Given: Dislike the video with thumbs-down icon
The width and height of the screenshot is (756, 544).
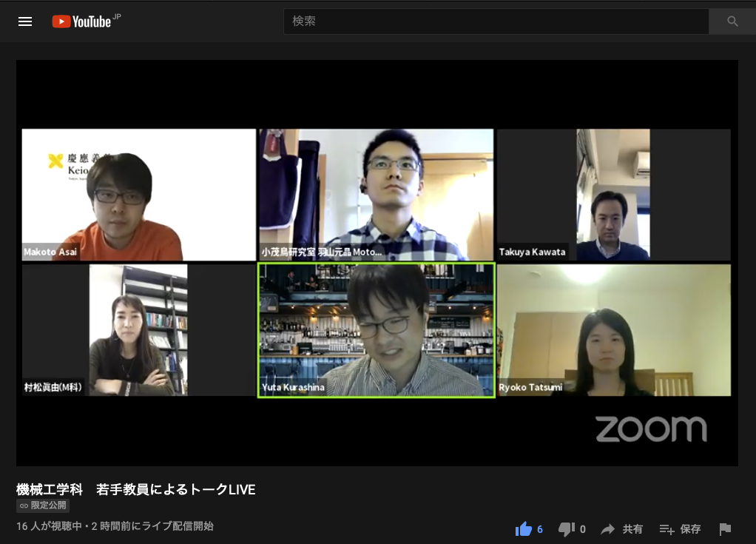Looking at the screenshot, I should click(566, 529).
